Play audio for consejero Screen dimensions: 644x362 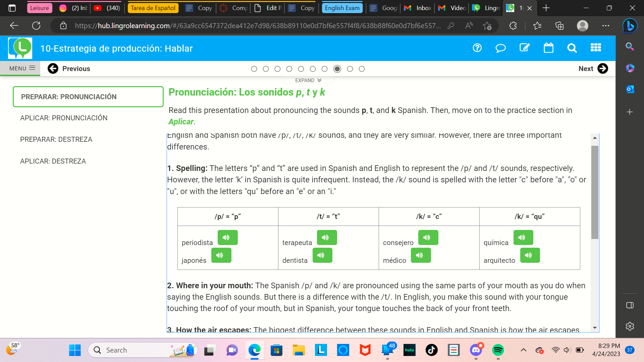[x=428, y=237]
